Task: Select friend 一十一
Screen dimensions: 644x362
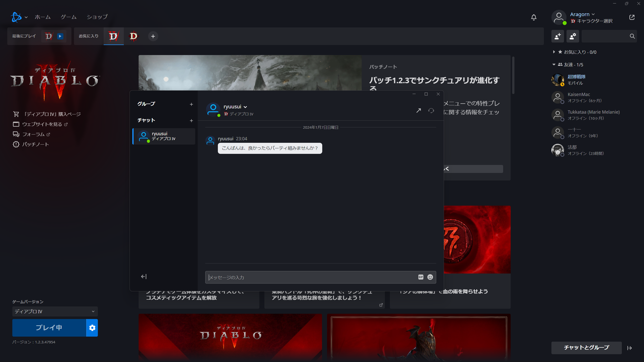Action: coord(594,132)
